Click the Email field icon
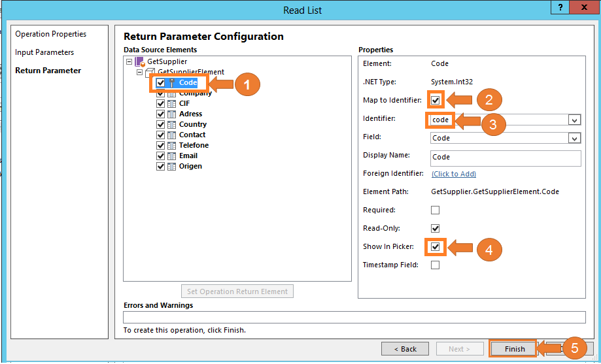Viewport: 601px width, 364px height. click(171, 156)
